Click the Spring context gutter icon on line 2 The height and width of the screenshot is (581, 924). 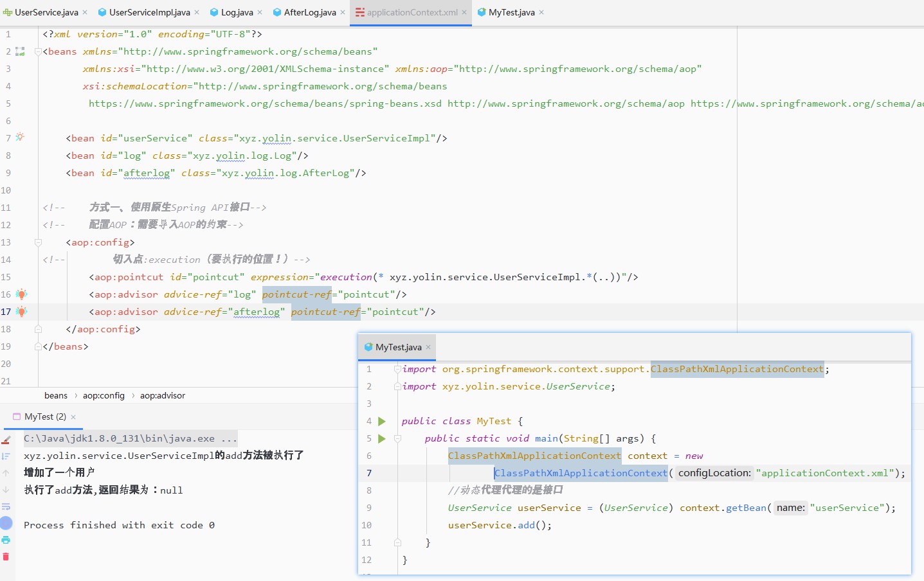[20, 51]
